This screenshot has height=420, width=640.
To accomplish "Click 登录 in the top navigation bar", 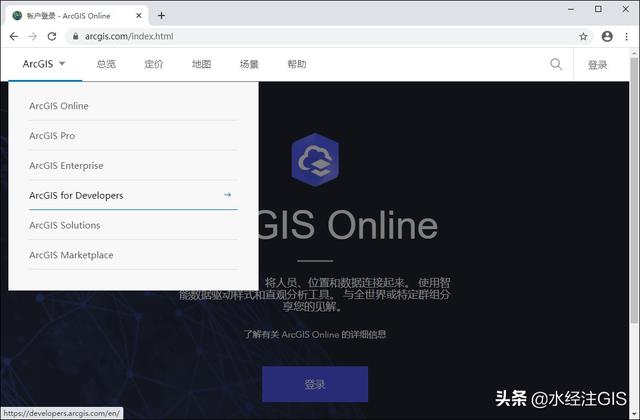I will [598, 64].
